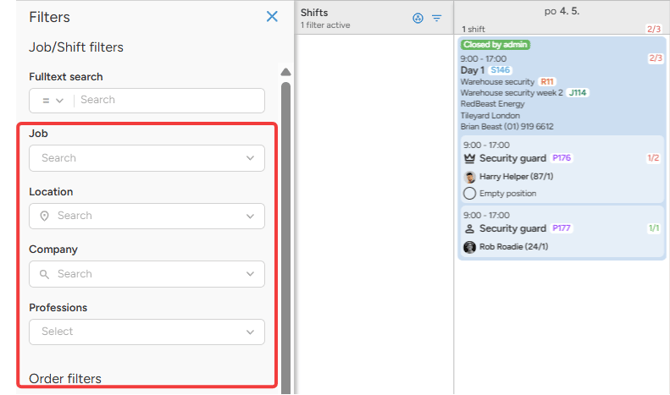This screenshot has width=670, height=395.
Task: Close the Filters panel with the X
Action: coord(272,17)
